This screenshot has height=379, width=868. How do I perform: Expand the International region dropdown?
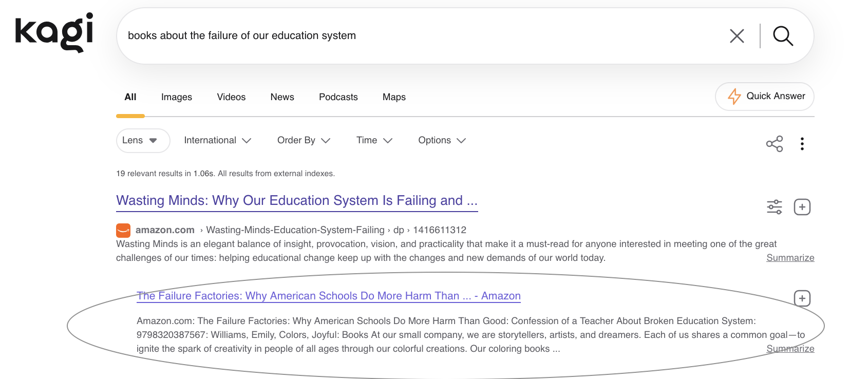pyautogui.click(x=218, y=140)
